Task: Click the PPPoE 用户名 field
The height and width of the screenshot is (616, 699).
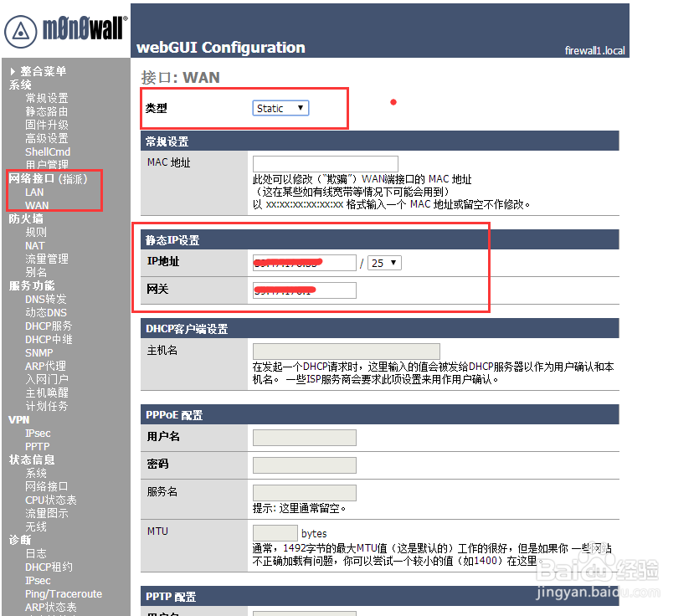Action: (x=304, y=437)
